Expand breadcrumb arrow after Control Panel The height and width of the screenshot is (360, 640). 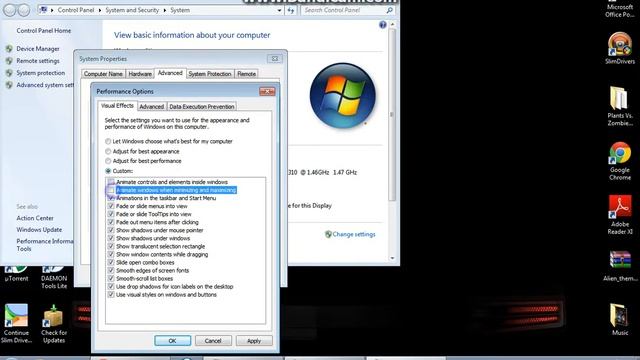[100, 10]
